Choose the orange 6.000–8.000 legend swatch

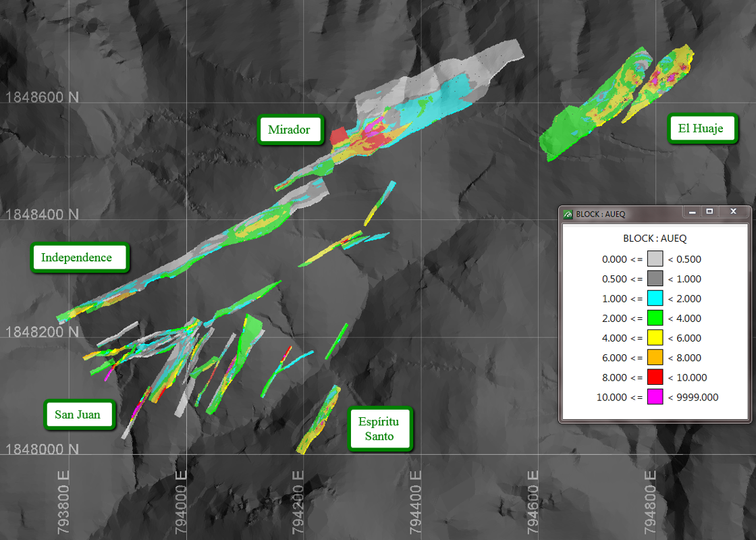[655, 358]
